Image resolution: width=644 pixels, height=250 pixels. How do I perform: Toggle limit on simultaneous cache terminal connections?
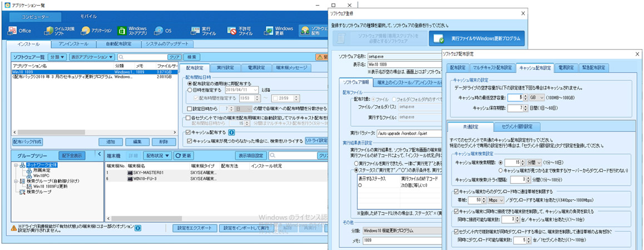tap(457, 211)
